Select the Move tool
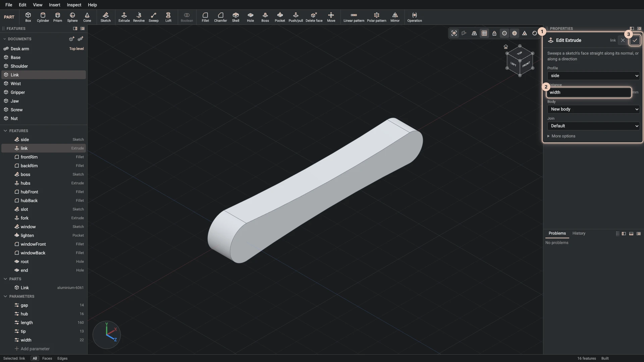 pyautogui.click(x=331, y=17)
